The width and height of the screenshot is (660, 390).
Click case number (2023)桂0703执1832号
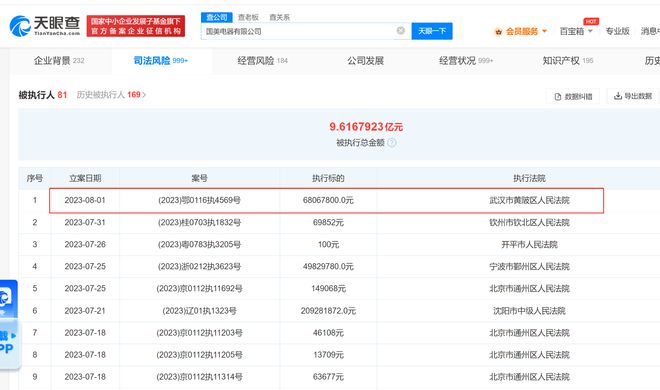199,222
